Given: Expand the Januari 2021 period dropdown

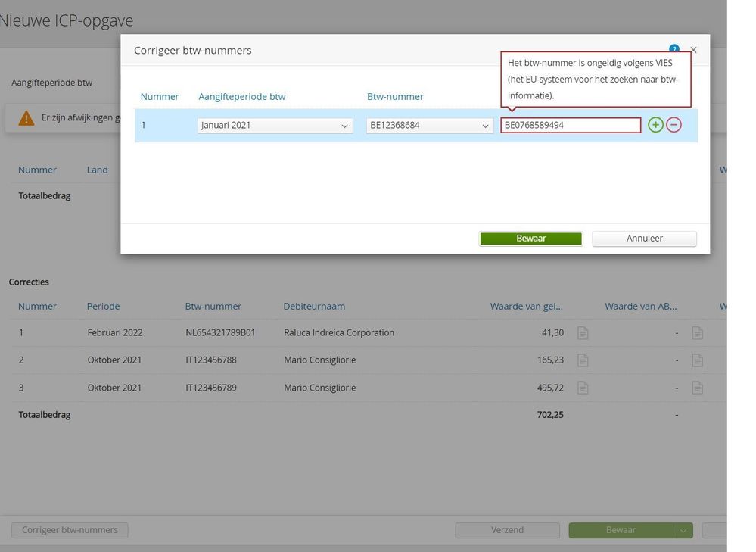Looking at the screenshot, I should pyautogui.click(x=275, y=126).
